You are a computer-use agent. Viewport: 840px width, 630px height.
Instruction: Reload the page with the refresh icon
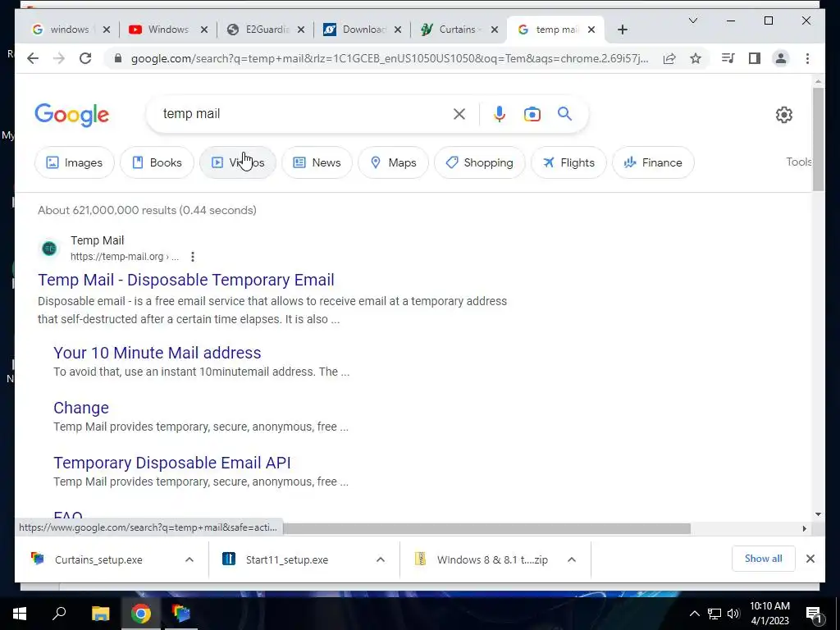(x=85, y=58)
